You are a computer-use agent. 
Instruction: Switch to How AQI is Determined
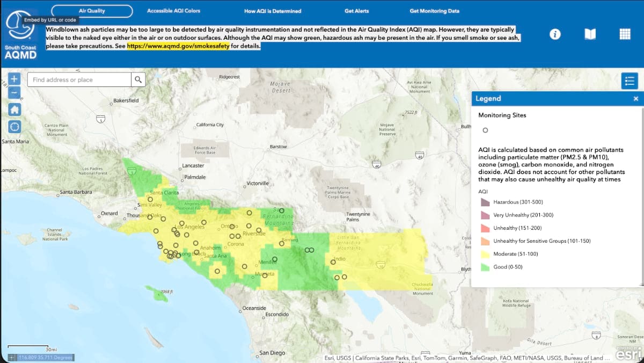(273, 11)
